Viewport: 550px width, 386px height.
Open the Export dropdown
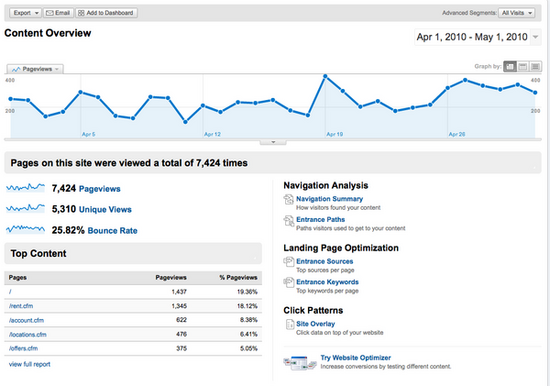click(x=25, y=13)
